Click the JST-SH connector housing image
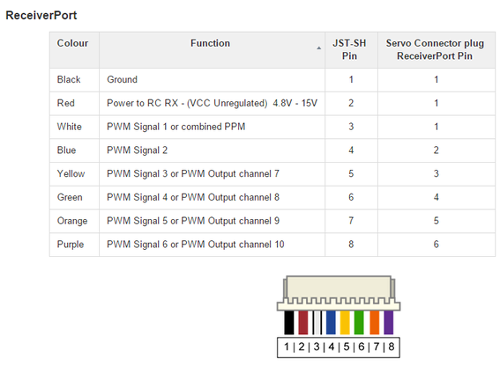The height and width of the screenshot is (373, 500). pyautogui.click(x=339, y=293)
